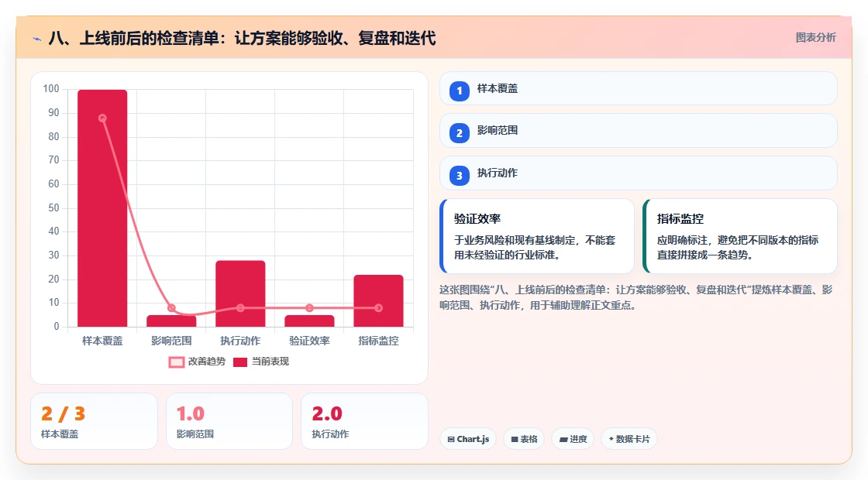868x480 pixels.
Task: Select the 执行动作 list item
Action: point(639,173)
